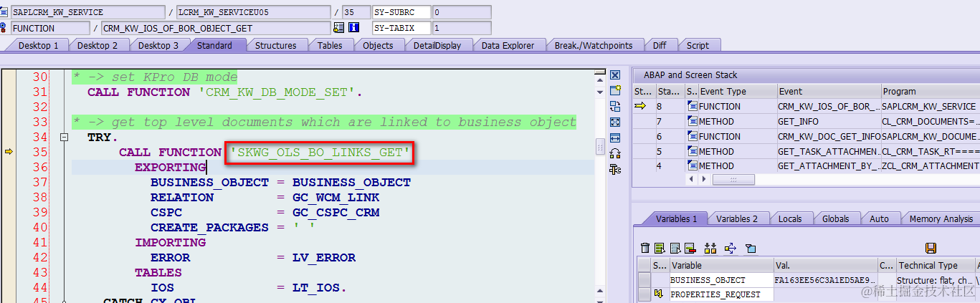Image resolution: width=980 pixels, height=303 pixels.
Task: Click the Technical Type column header
Action: coord(935,265)
